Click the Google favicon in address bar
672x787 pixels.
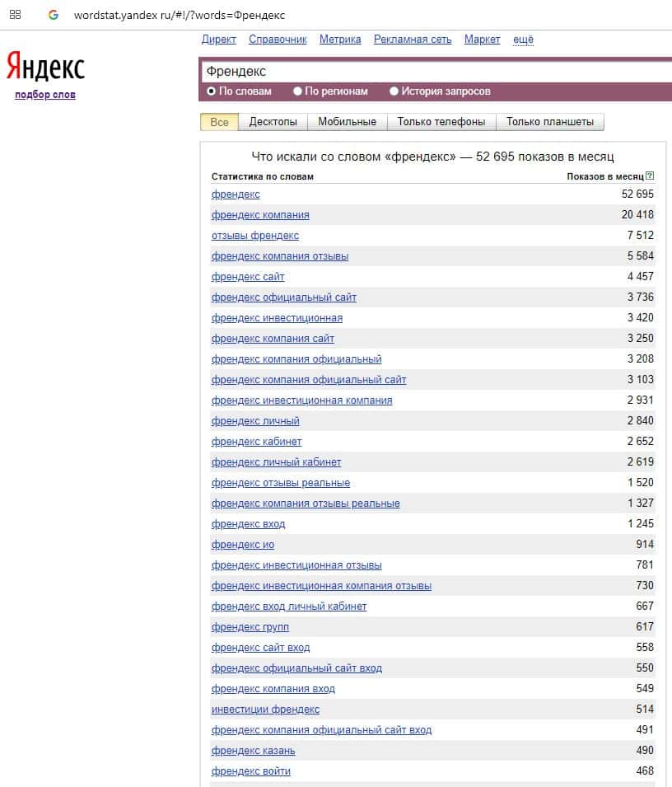click(54, 15)
